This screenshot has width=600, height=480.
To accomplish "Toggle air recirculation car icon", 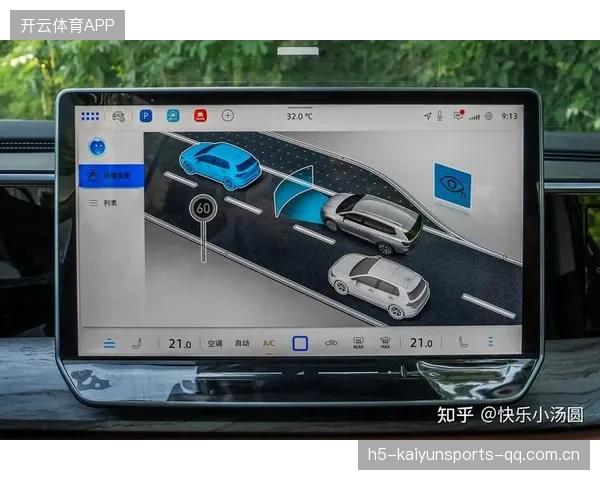I will tap(331, 343).
